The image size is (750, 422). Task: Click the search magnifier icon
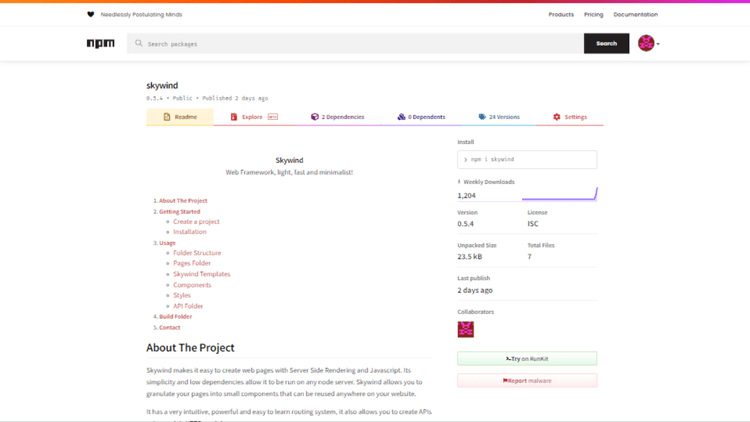coord(139,44)
